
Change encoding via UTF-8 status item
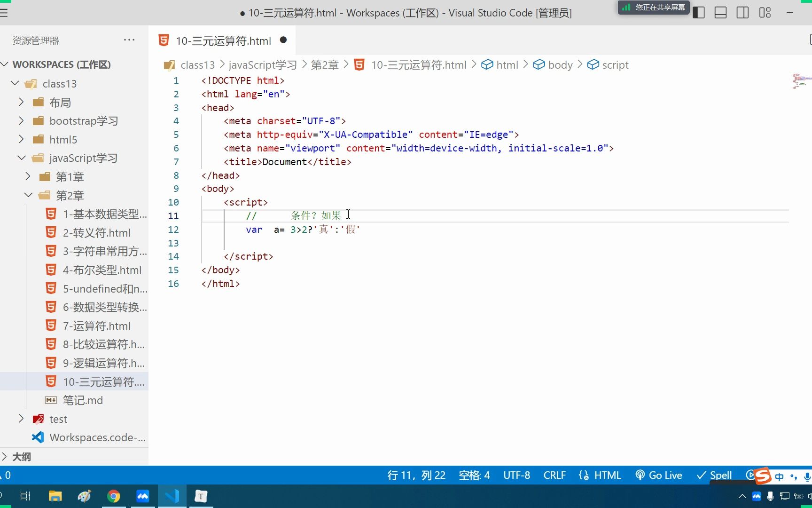(x=516, y=475)
